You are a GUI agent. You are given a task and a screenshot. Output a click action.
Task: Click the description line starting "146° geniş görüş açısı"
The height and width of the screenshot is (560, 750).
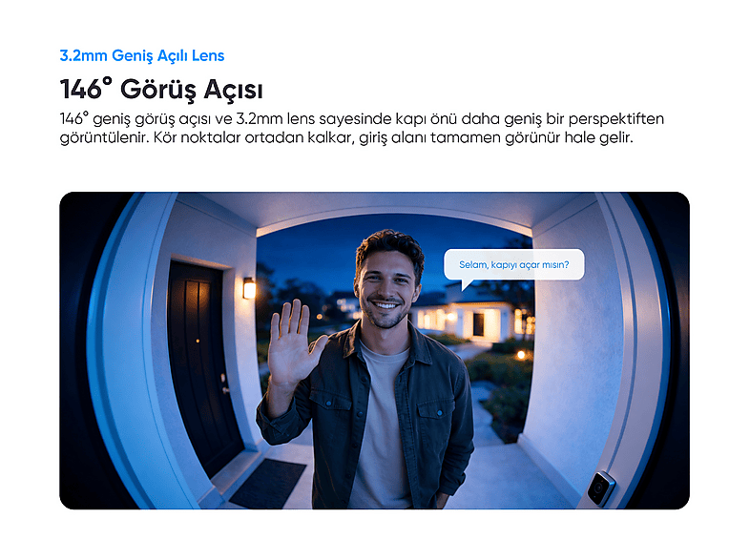tap(362, 119)
